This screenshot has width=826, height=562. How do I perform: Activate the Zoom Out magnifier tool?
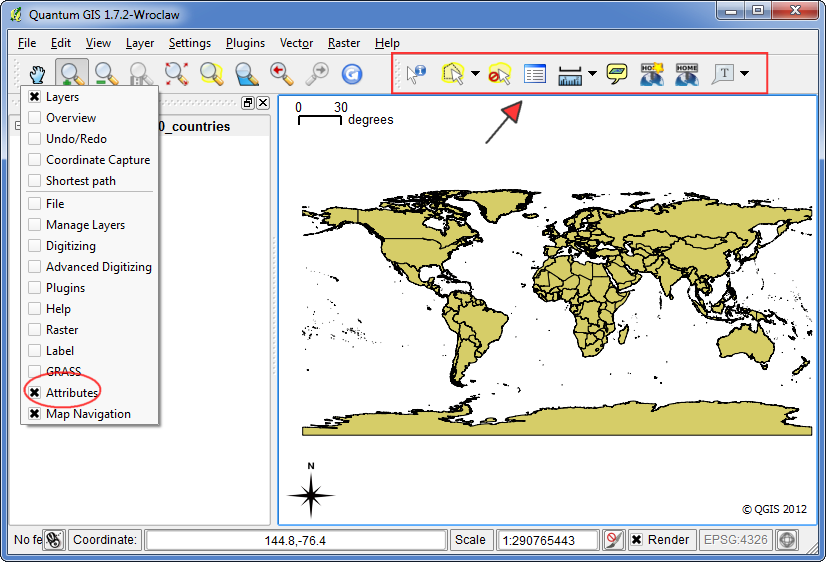point(106,74)
